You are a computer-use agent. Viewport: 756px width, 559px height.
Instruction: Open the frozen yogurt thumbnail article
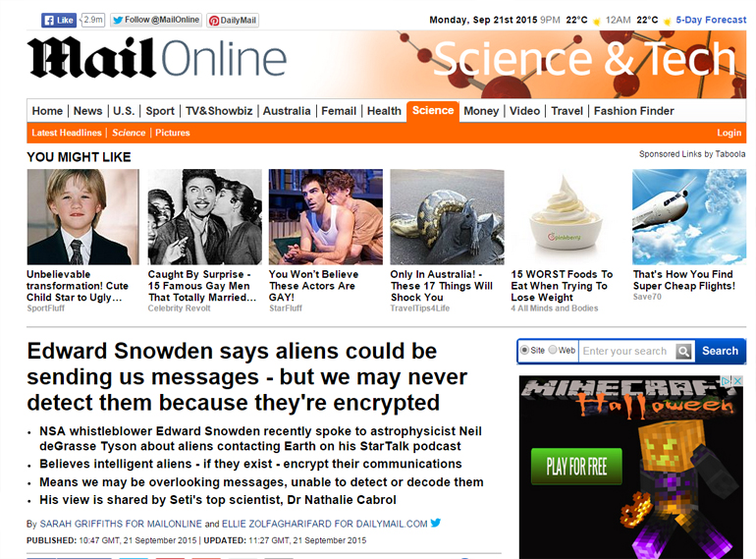click(x=565, y=216)
